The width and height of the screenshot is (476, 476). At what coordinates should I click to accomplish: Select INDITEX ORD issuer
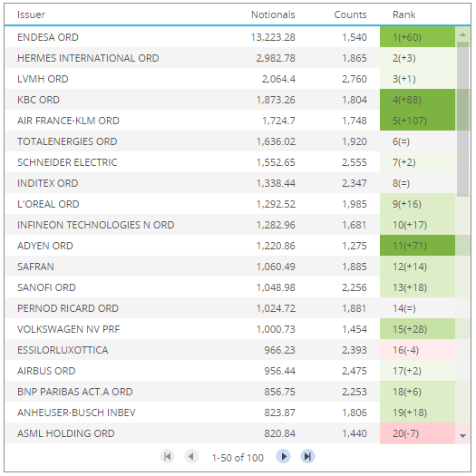click(48, 183)
